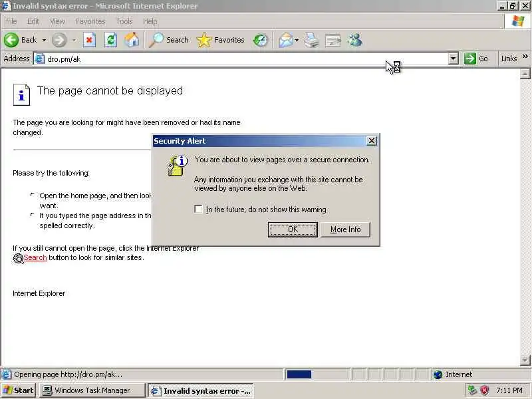This screenshot has height=399, width=532.
Task: Click OK in the Security Alert dialog
Action: coord(293,229)
